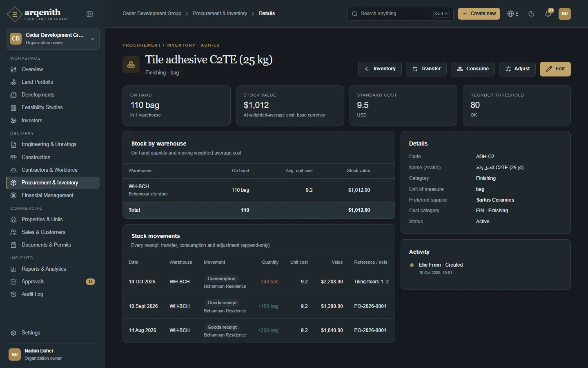Open Contractors & Workforce

53,170
